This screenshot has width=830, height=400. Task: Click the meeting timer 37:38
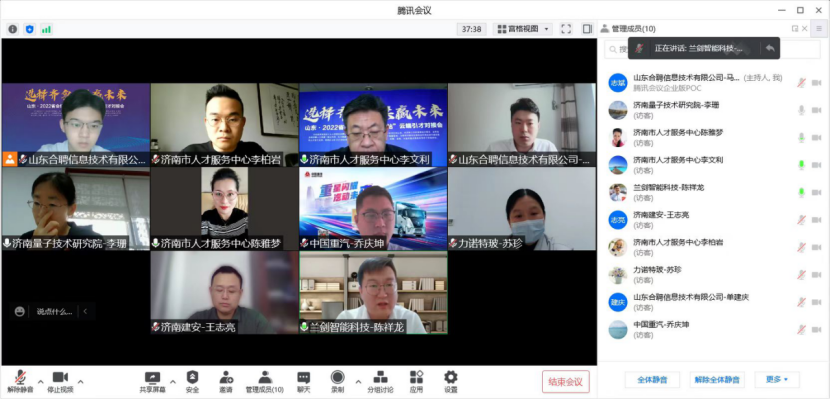(x=471, y=29)
